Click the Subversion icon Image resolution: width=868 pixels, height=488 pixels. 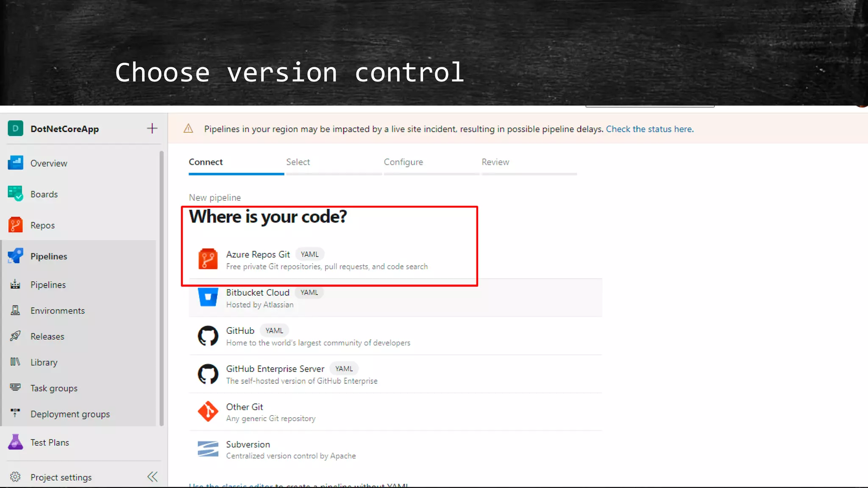(x=208, y=449)
